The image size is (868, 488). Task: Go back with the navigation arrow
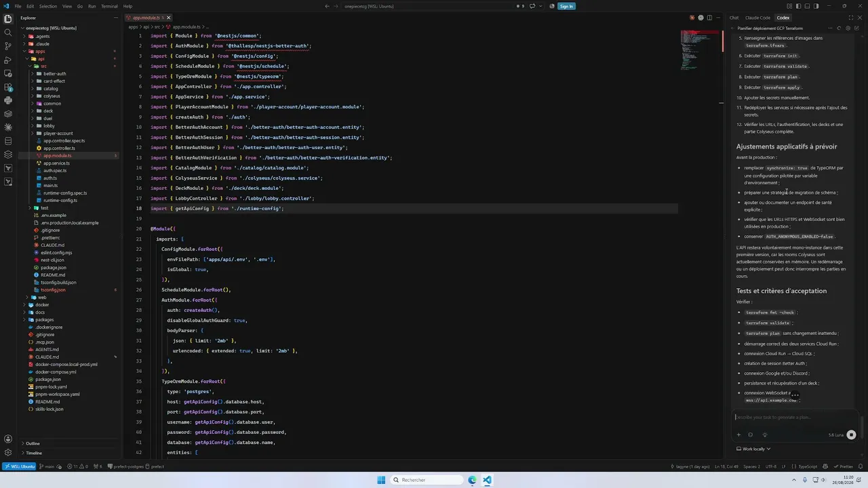[x=327, y=6]
